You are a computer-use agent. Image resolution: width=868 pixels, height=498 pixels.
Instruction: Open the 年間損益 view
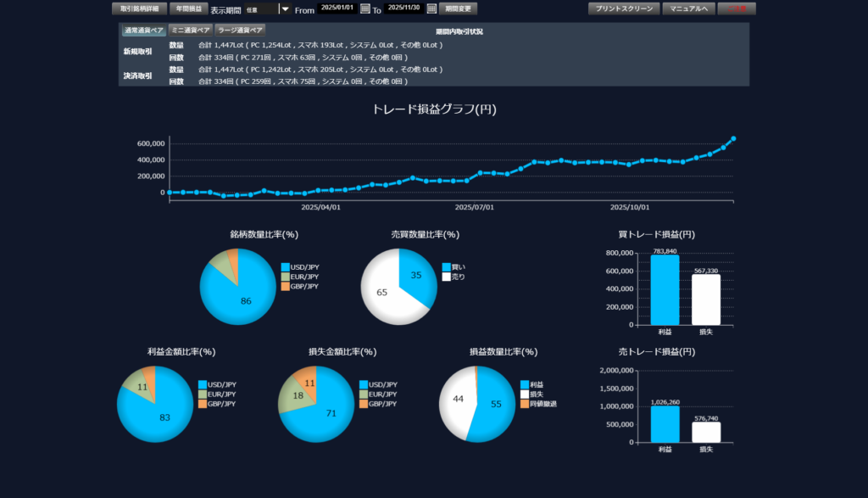click(x=188, y=8)
